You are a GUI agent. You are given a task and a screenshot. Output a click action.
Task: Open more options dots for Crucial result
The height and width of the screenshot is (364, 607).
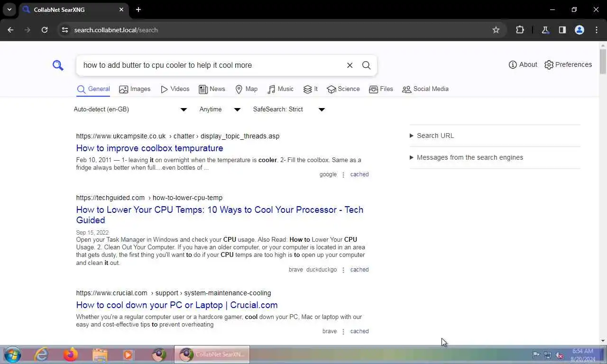[x=343, y=332]
